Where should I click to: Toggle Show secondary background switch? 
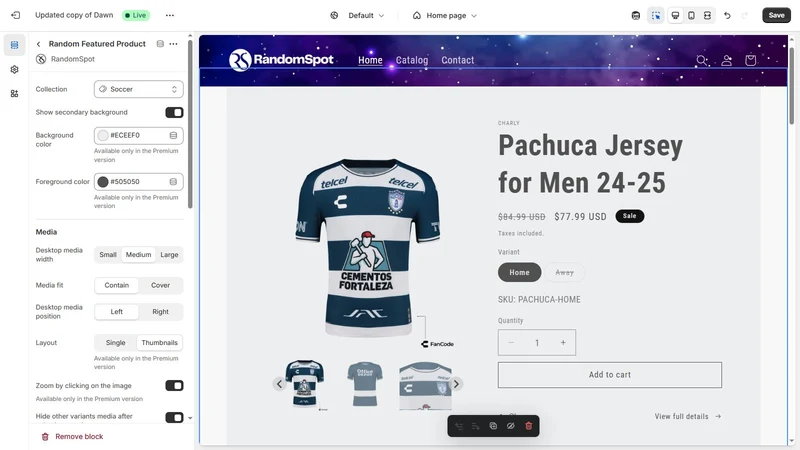pos(174,112)
